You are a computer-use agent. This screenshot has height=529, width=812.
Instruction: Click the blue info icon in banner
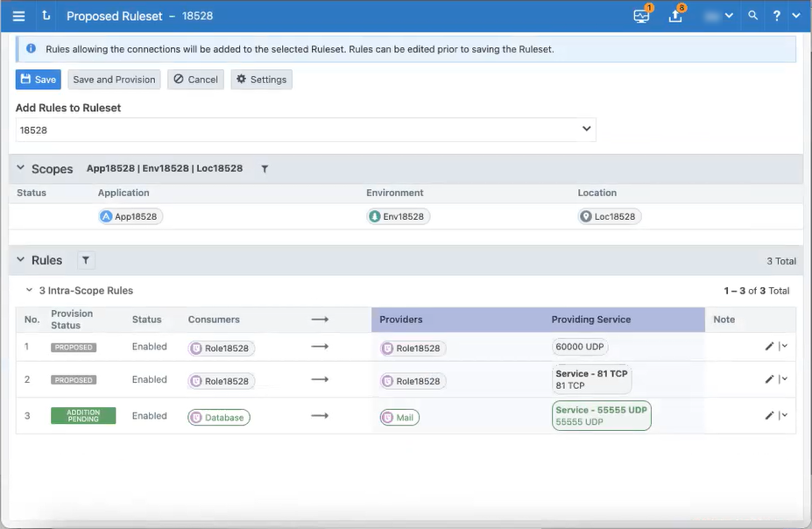click(31, 49)
